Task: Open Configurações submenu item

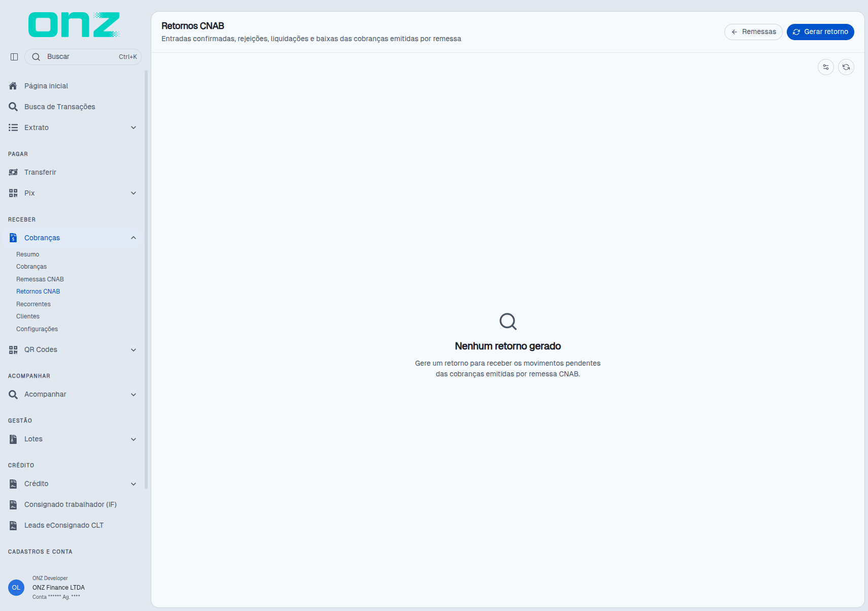Action: 37,329
